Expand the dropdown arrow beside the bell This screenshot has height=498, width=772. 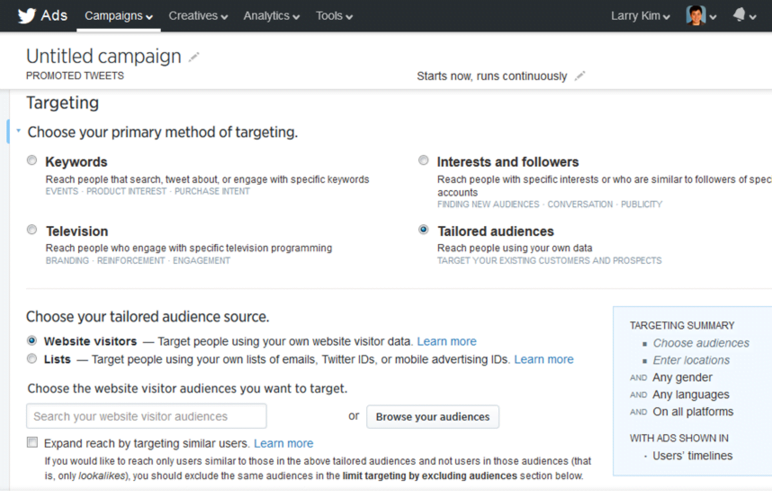click(752, 17)
